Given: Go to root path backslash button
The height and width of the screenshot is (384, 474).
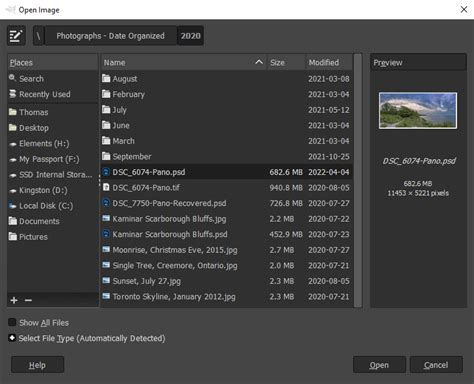Looking at the screenshot, I should point(38,35).
